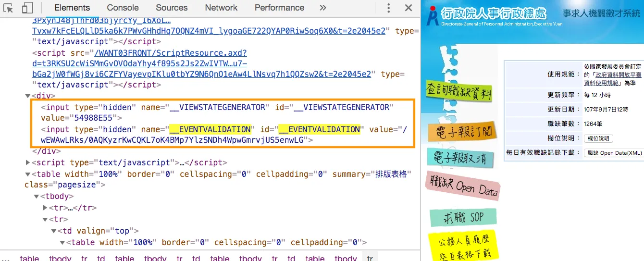
Task: Click the pink 職缺 Open Data note
Action: pos(463,186)
